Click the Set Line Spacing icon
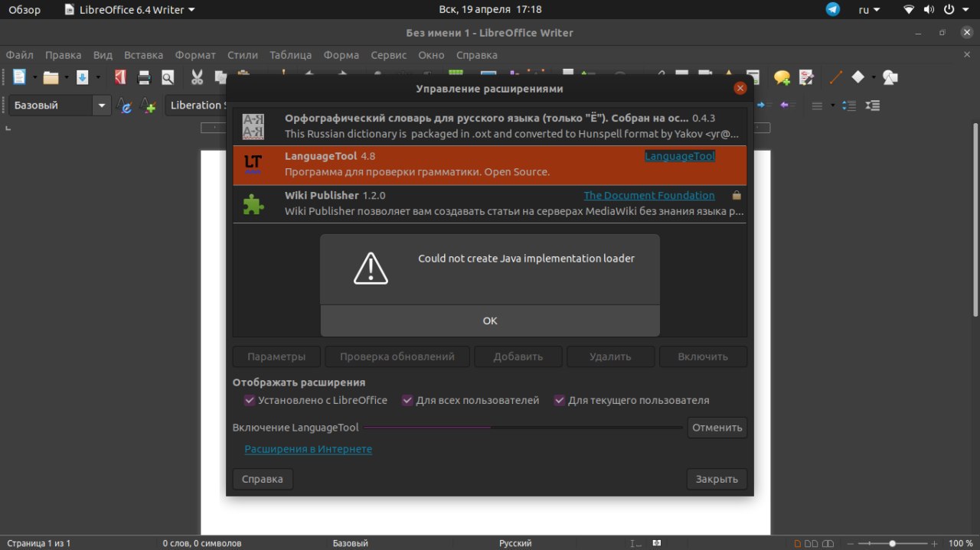This screenshot has width=980, height=550. 818,106
